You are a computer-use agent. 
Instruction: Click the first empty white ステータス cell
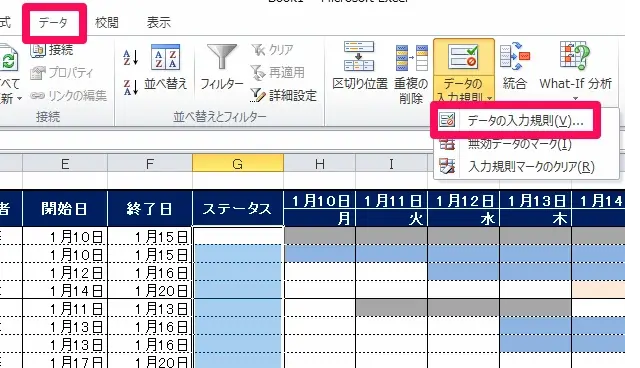238,236
